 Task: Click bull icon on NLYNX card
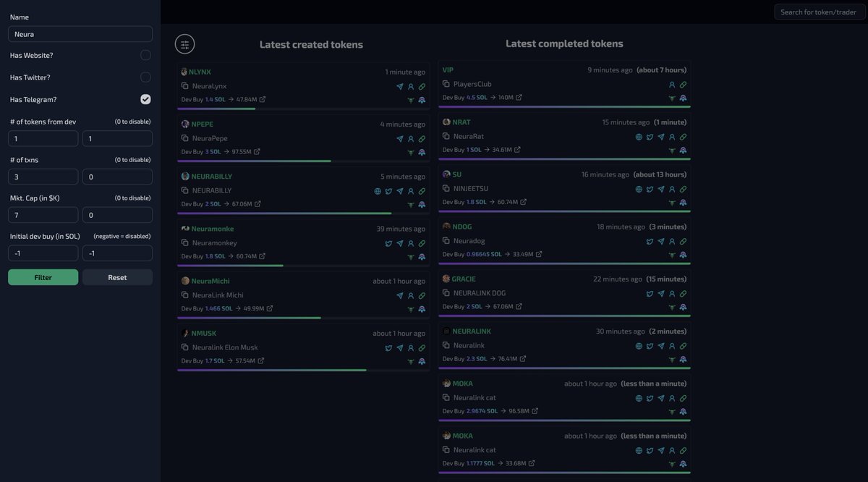(x=411, y=100)
